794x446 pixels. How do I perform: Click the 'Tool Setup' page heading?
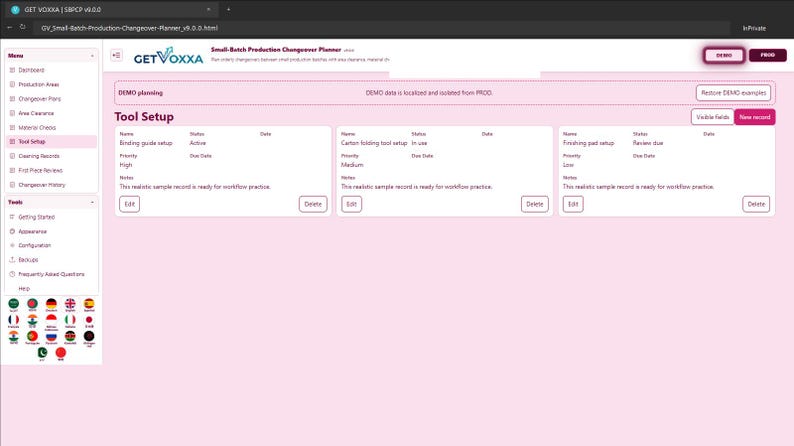pyautogui.click(x=144, y=117)
